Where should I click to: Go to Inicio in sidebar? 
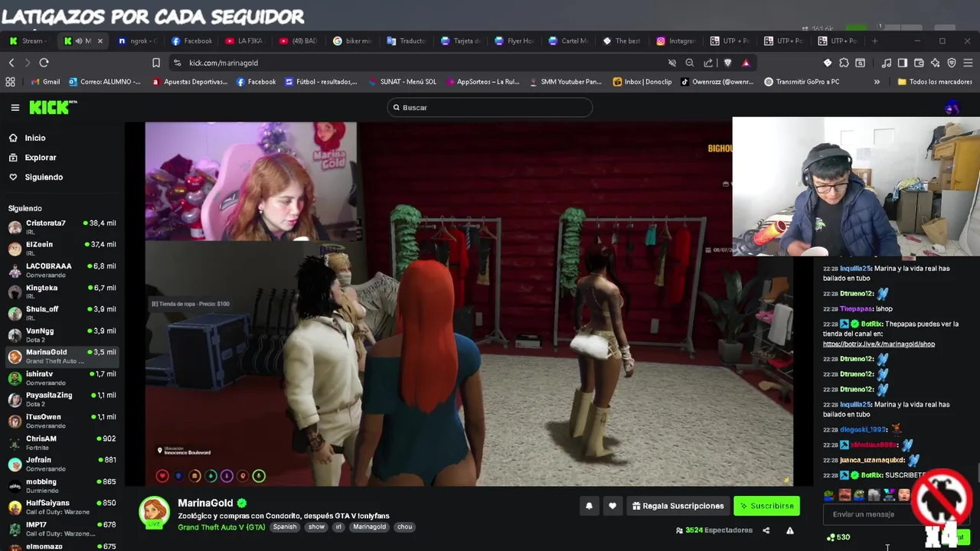34,138
